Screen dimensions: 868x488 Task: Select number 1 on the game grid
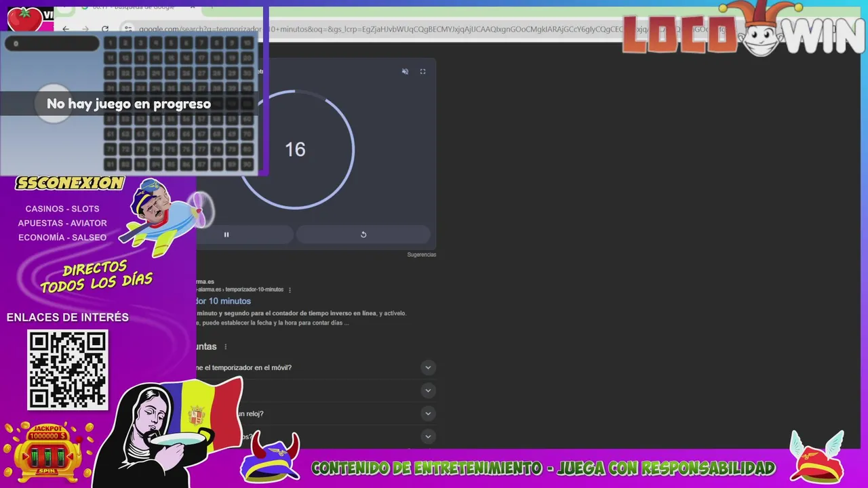(111, 43)
